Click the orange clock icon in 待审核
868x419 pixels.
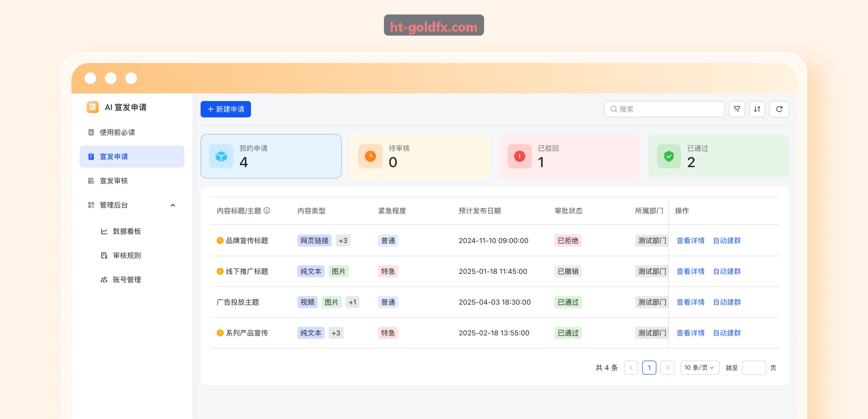tap(370, 156)
